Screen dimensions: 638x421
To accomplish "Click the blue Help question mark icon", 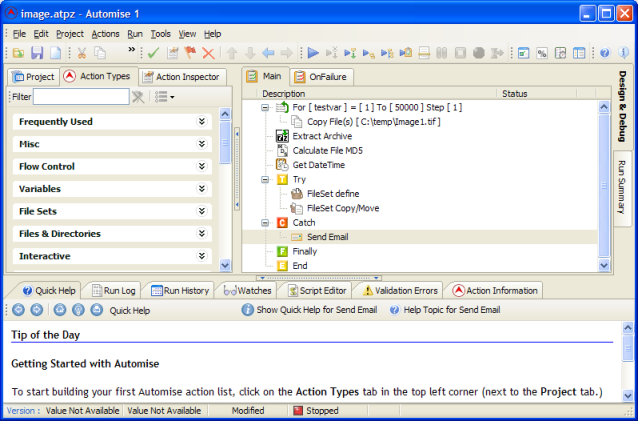I will pos(607,53).
